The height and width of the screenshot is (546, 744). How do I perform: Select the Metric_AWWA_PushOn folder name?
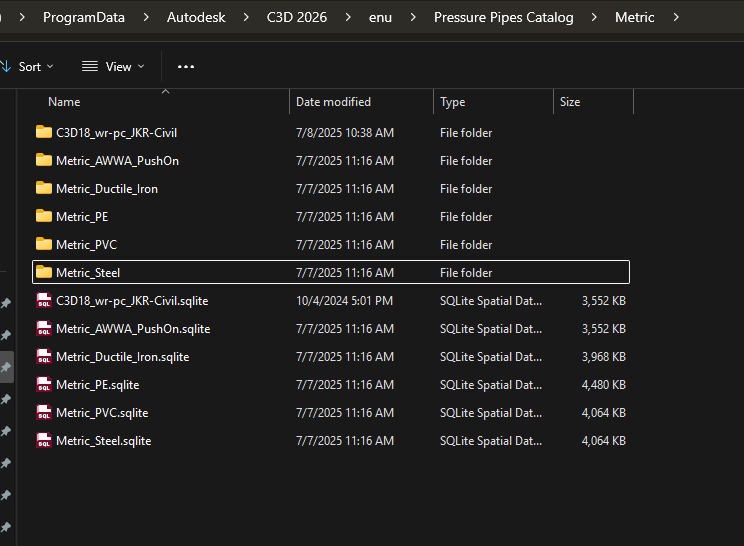(117, 161)
